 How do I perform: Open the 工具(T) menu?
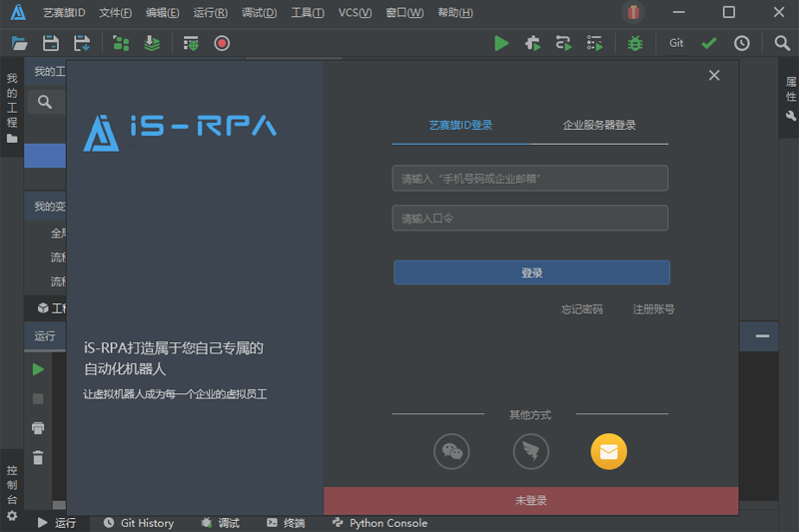(308, 13)
